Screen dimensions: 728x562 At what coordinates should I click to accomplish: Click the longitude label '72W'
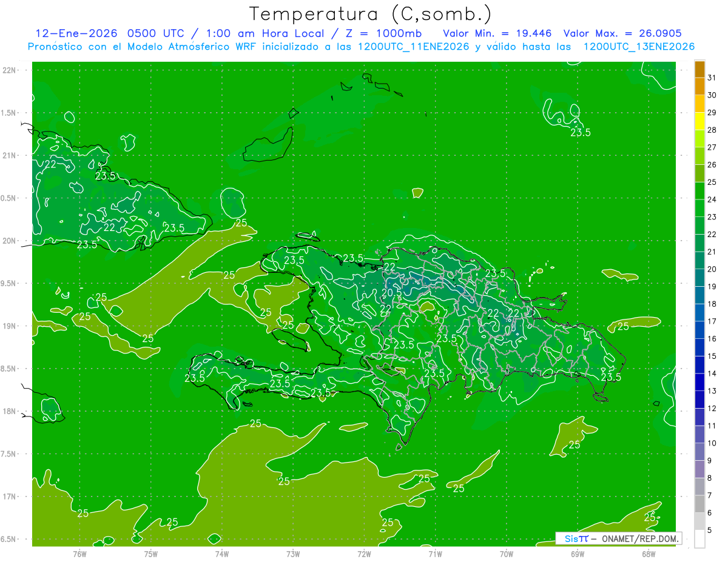pyautogui.click(x=364, y=554)
